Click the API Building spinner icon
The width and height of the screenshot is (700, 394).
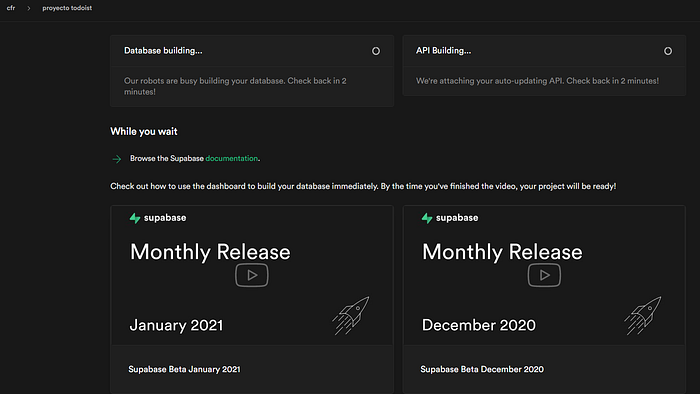668,51
